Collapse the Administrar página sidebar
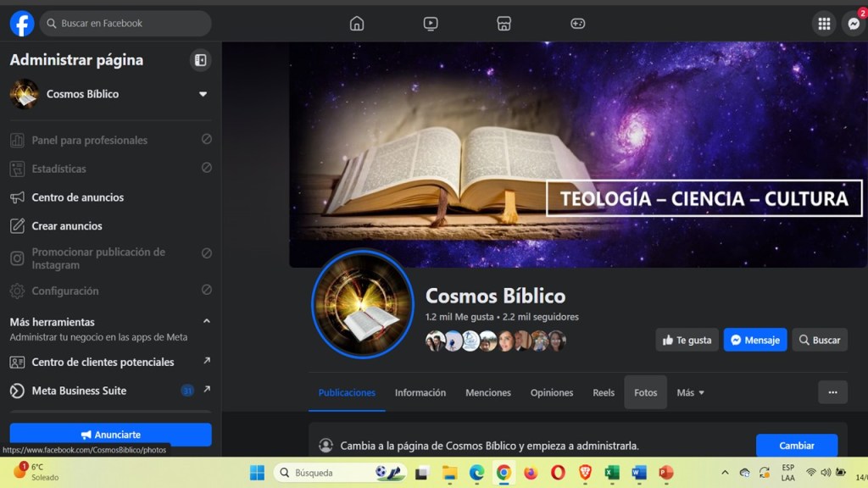Screen dimensions: 868x488 [201, 60]
